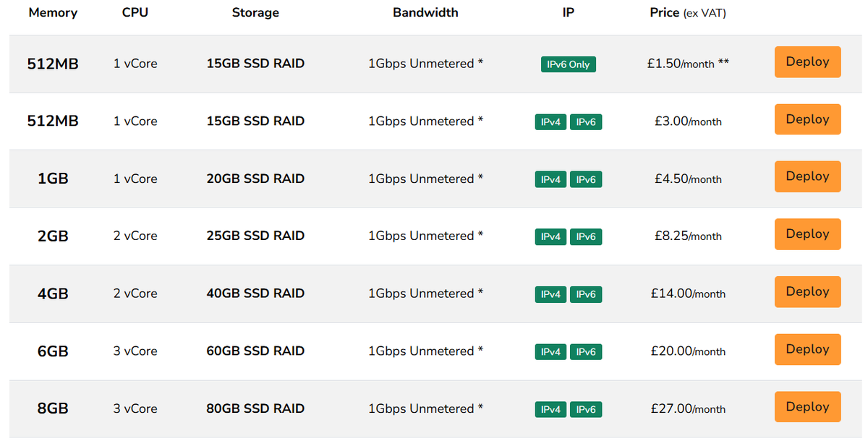Viewport: 868px width, 441px height.
Task: Deploy the 8GB £27.00/month plan
Action: click(x=807, y=406)
